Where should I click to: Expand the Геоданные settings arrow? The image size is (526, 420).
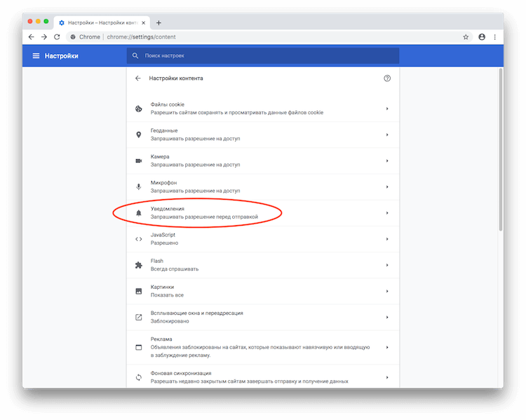click(387, 135)
